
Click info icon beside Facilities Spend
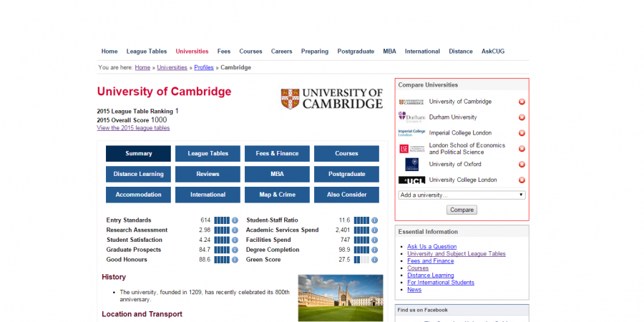(374, 240)
